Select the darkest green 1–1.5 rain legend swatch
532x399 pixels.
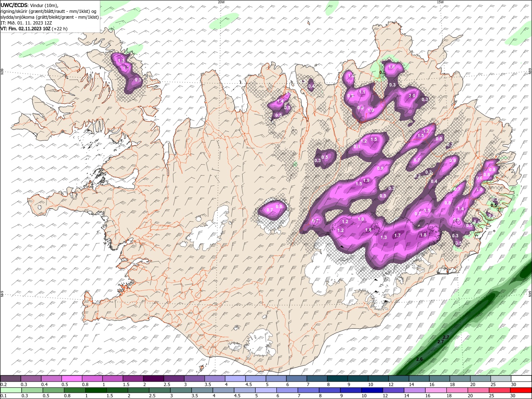[96, 390]
